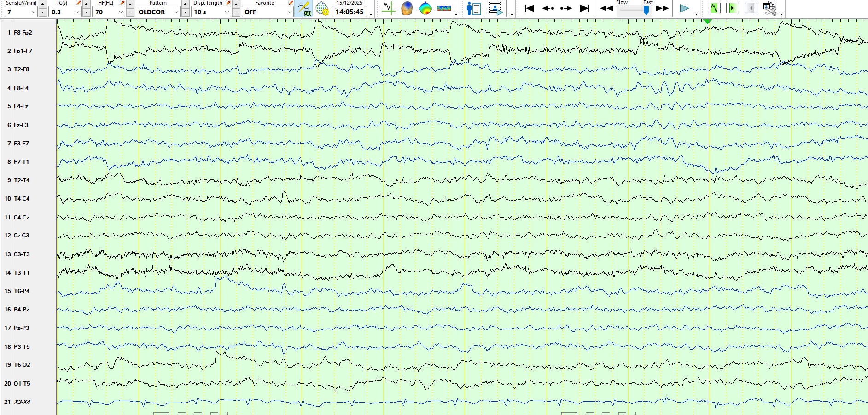Open the Favorite dropdown showing OFF

pos(268,12)
